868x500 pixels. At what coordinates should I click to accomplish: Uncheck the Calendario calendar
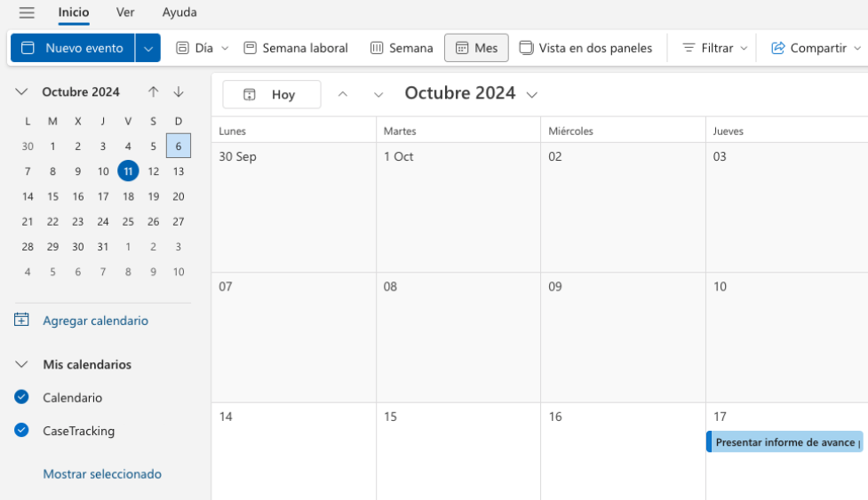pyautogui.click(x=21, y=397)
